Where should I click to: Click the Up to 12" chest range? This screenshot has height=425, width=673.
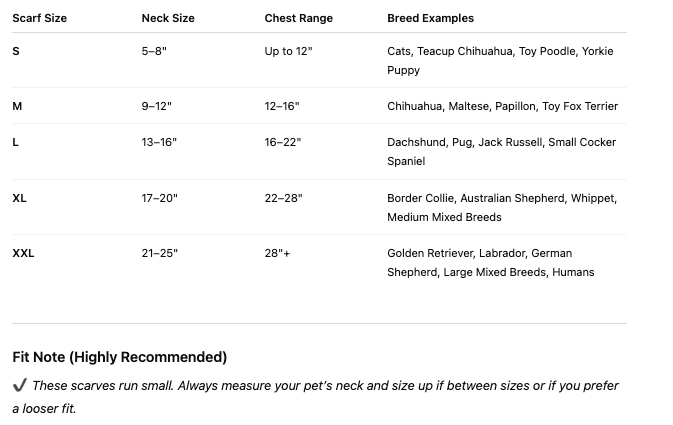point(288,51)
